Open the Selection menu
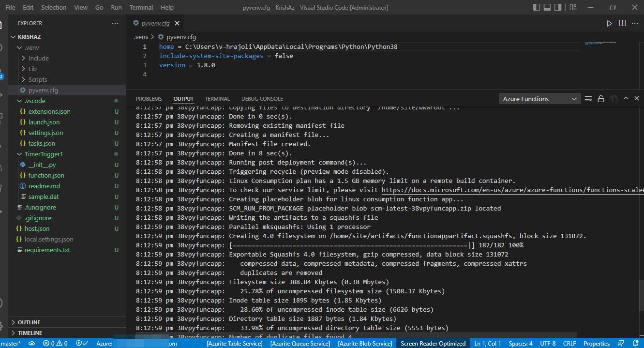Image resolution: width=644 pixels, height=348 pixels. point(54,7)
